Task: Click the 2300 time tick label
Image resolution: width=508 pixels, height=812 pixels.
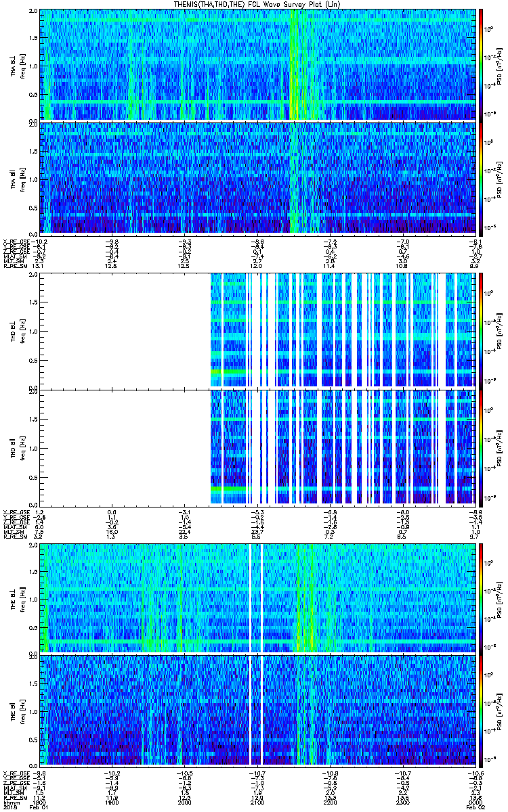Action: pyautogui.click(x=402, y=802)
